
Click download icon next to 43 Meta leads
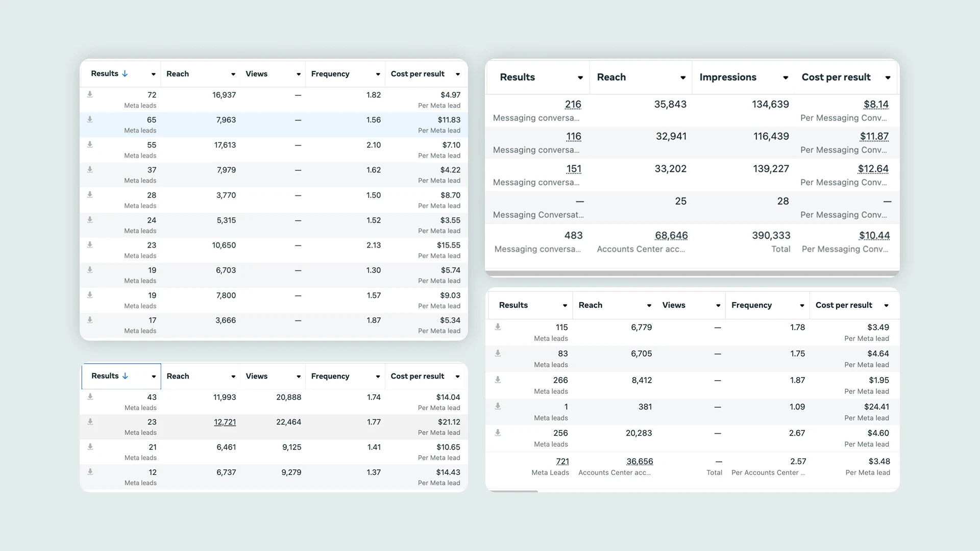(x=90, y=396)
